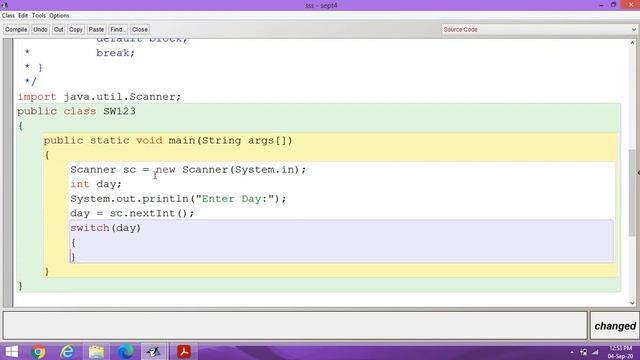Open the Tools menu
The image size is (640, 360).
point(39,16)
